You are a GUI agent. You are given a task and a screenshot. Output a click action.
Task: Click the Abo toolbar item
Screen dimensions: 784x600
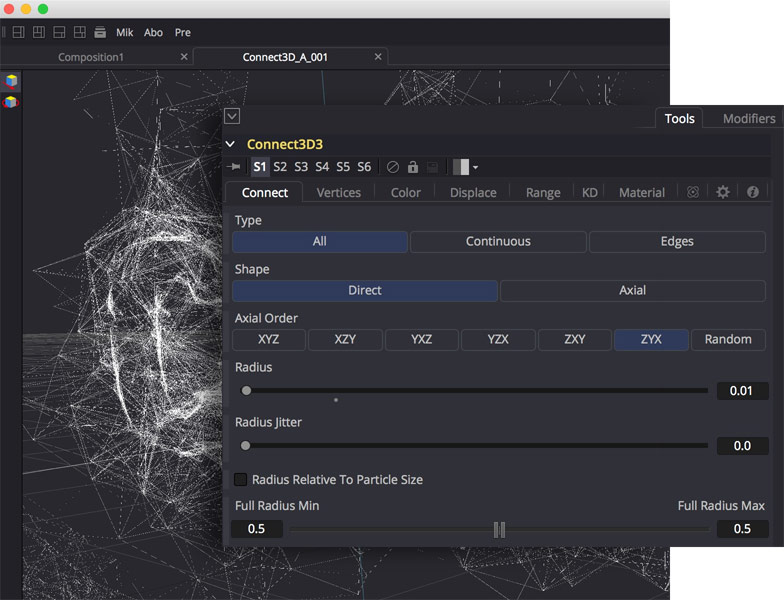click(x=154, y=32)
